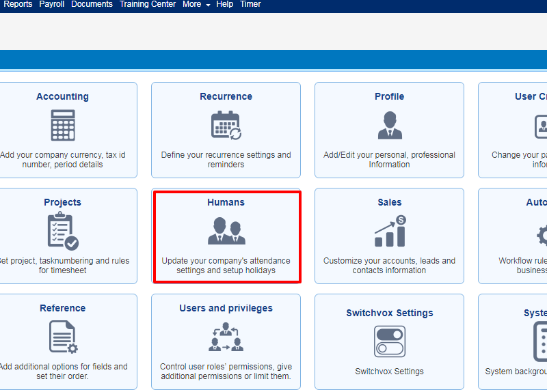
Task: Open the Reference title link
Action: pos(62,309)
